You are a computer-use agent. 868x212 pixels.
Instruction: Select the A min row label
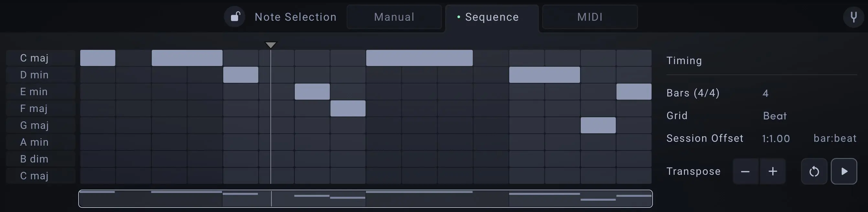40,142
